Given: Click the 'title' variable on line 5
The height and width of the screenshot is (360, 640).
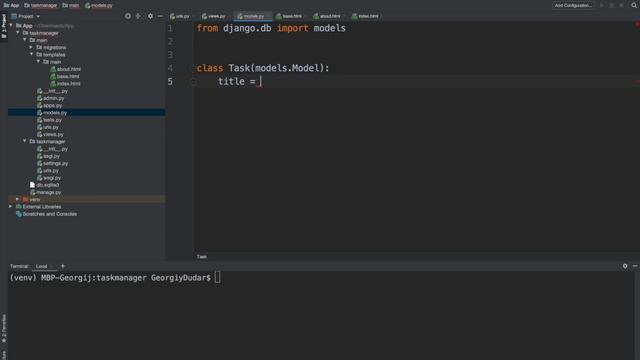Looking at the screenshot, I should 231,81.
